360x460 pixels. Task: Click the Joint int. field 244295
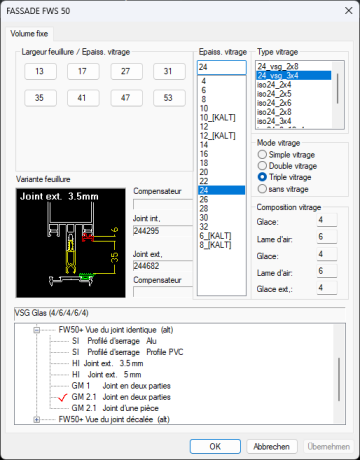163,231
